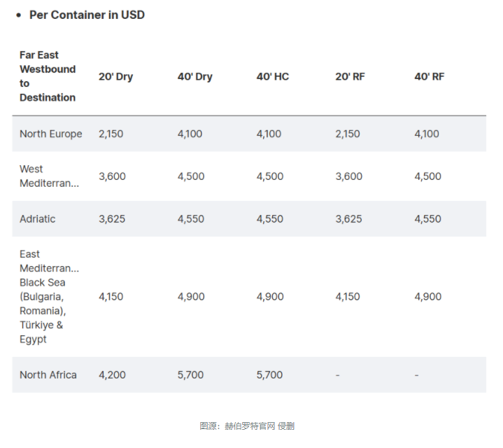Image resolution: width=503 pixels, height=448 pixels.
Task: Select North Africa 40' HC value 5,700
Action: 269,374
